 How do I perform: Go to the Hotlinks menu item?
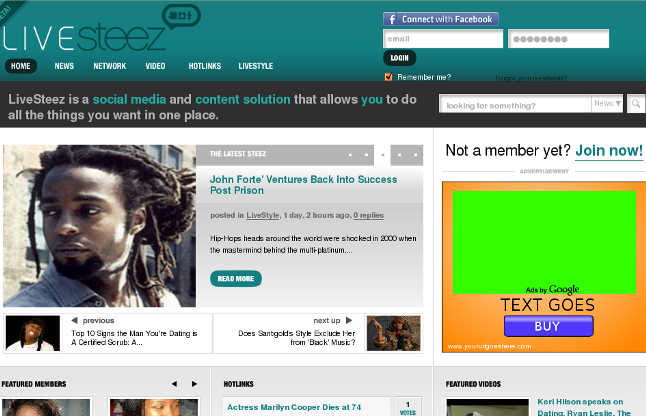coord(204,66)
